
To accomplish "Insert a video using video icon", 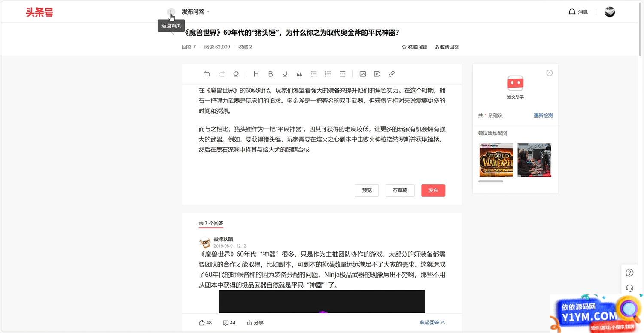I will (377, 74).
